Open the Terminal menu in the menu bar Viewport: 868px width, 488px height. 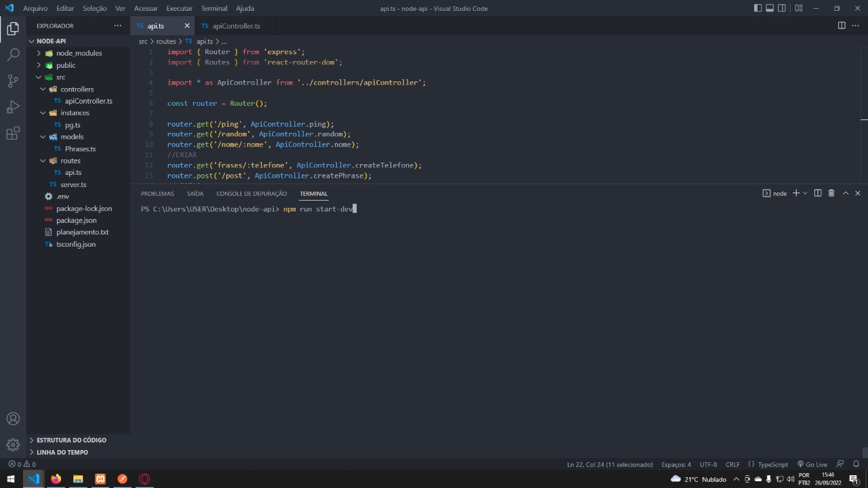click(214, 8)
